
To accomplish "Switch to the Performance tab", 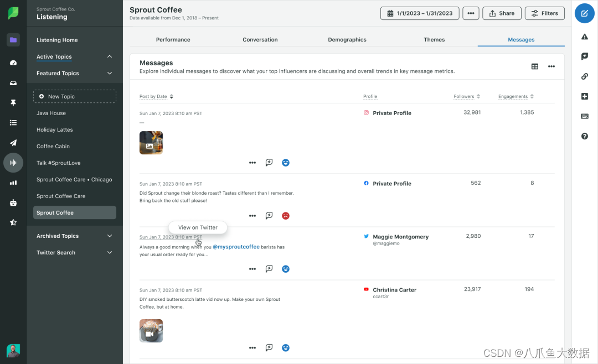I will click(173, 40).
